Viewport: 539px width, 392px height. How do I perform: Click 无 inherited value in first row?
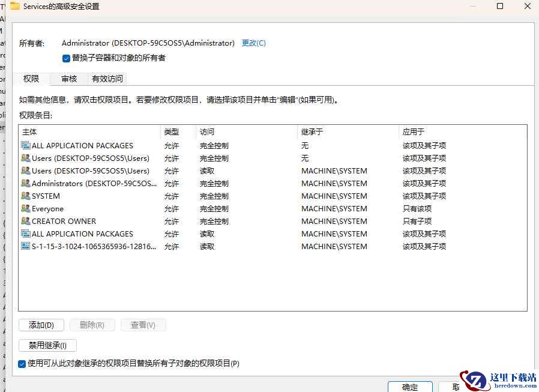(305, 145)
